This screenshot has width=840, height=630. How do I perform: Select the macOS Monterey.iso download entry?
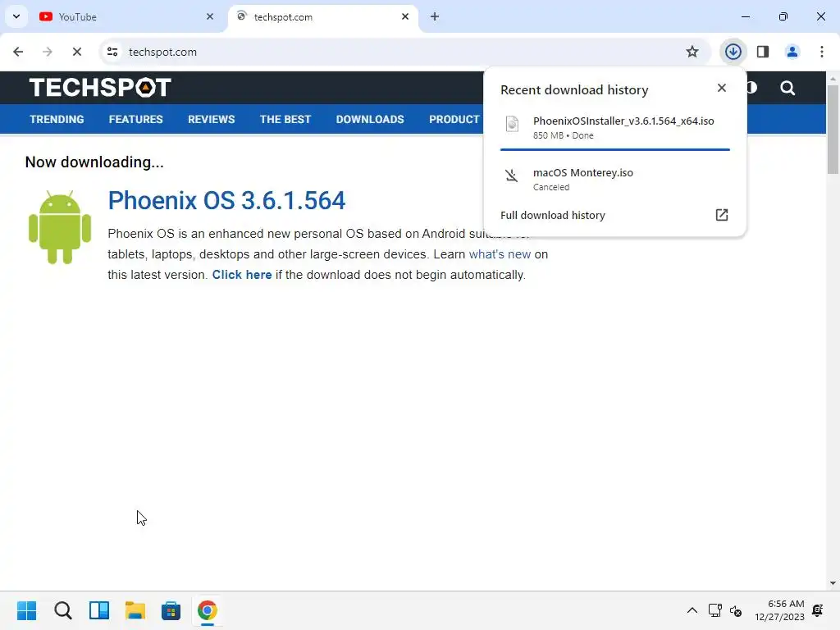615,179
